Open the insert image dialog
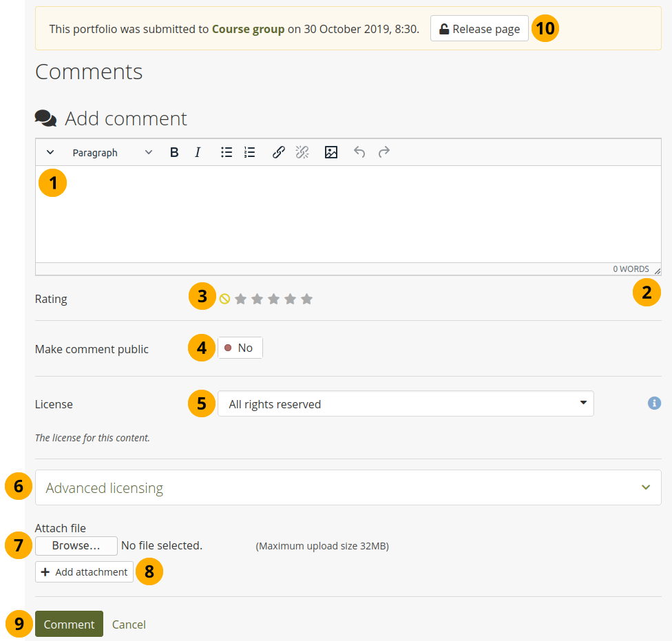Screen dimensions: 672x641 coord(331,153)
